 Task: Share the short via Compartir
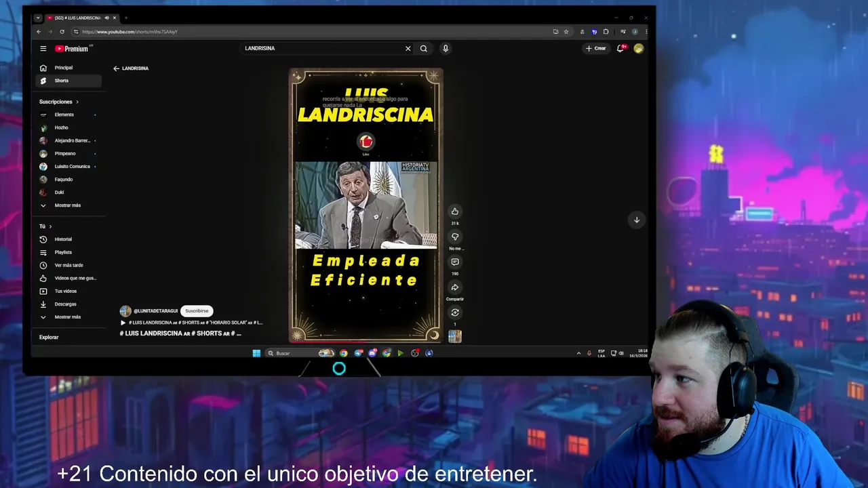[x=455, y=287]
